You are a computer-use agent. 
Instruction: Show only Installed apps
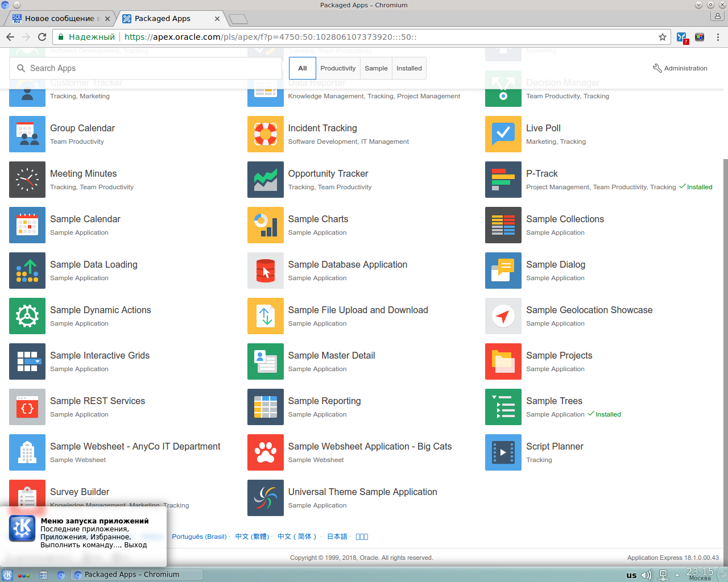click(409, 68)
